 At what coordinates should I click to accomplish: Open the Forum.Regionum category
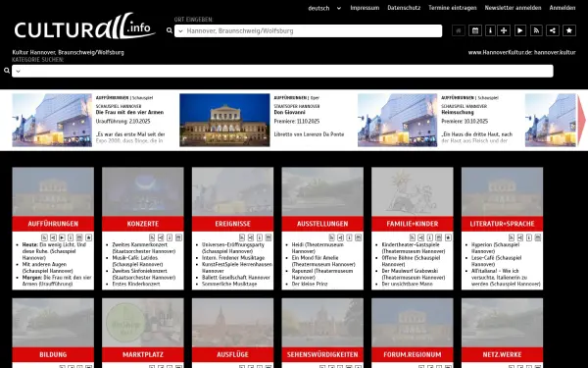click(x=413, y=354)
